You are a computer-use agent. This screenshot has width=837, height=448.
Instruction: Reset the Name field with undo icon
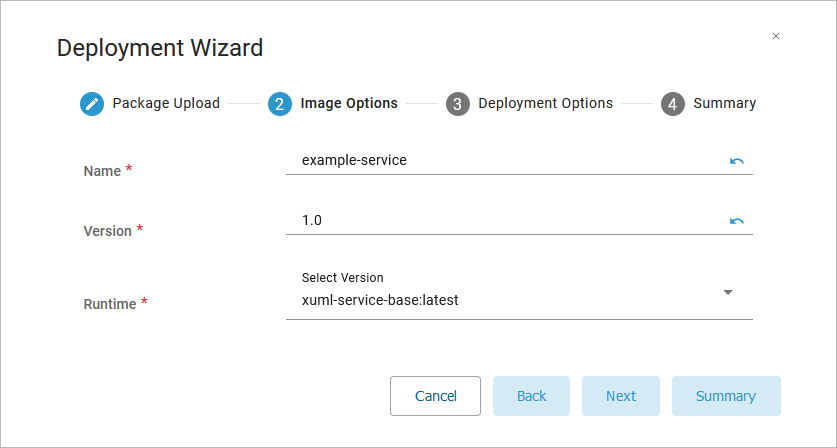coord(737,160)
